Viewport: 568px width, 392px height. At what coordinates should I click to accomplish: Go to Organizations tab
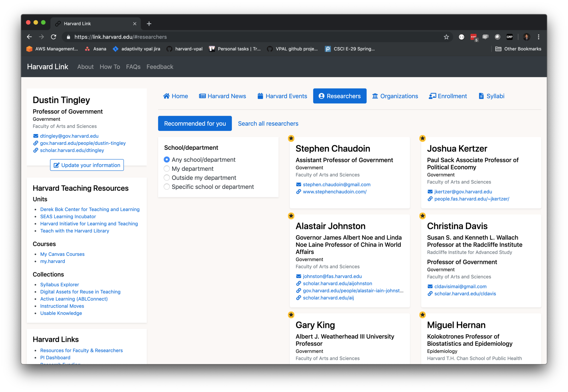click(x=395, y=96)
